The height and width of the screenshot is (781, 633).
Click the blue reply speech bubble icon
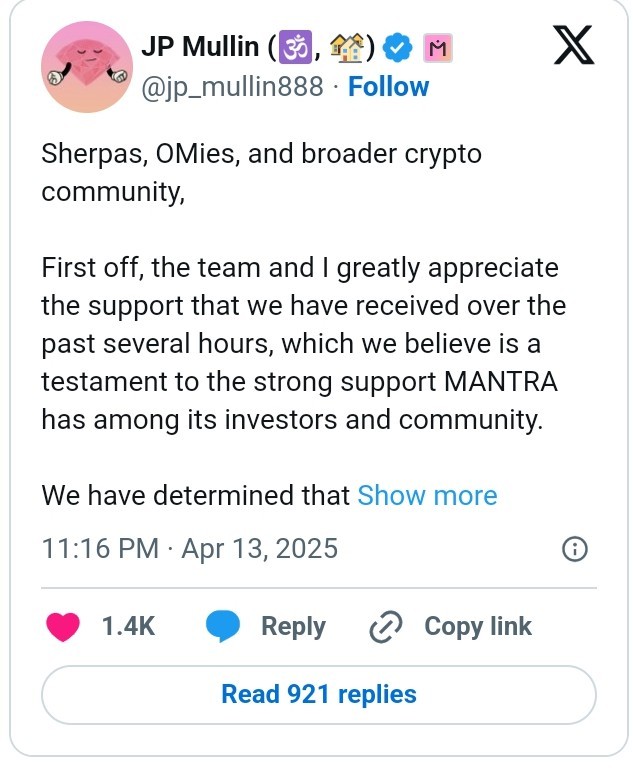click(x=222, y=627)
